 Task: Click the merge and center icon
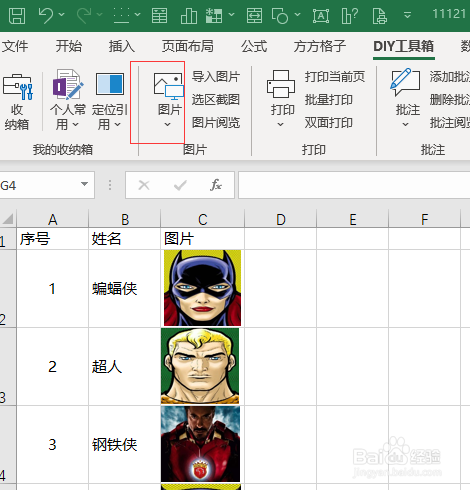click(x=254, y=15)
